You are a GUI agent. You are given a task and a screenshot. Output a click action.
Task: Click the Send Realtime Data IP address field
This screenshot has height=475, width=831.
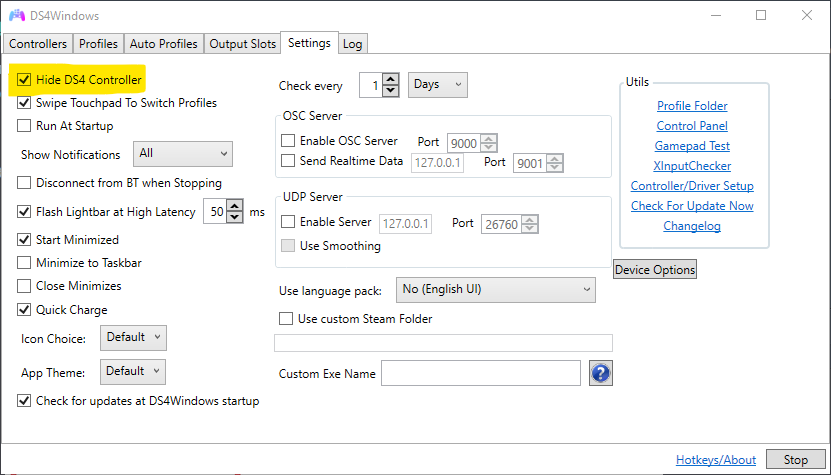438,163
